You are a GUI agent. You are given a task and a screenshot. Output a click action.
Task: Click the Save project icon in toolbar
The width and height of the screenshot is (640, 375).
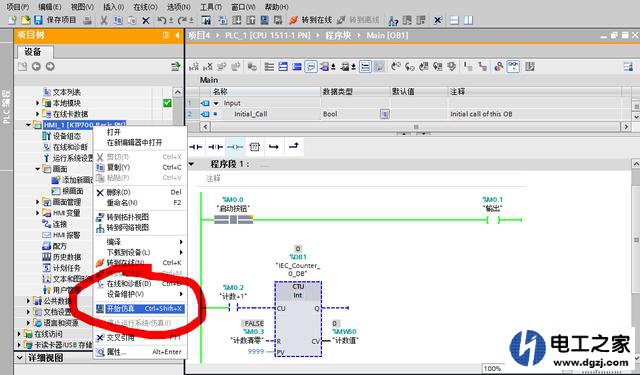(38, 20)
